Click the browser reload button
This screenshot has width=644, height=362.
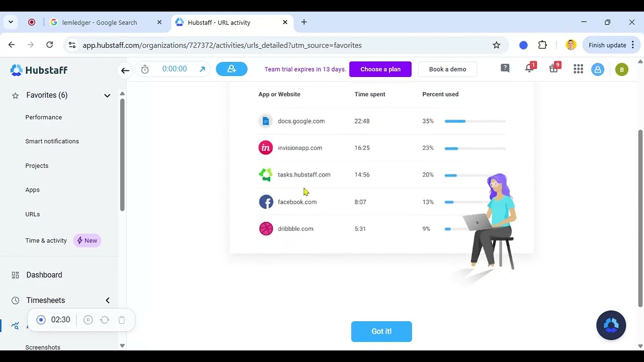tap(49, 45)
